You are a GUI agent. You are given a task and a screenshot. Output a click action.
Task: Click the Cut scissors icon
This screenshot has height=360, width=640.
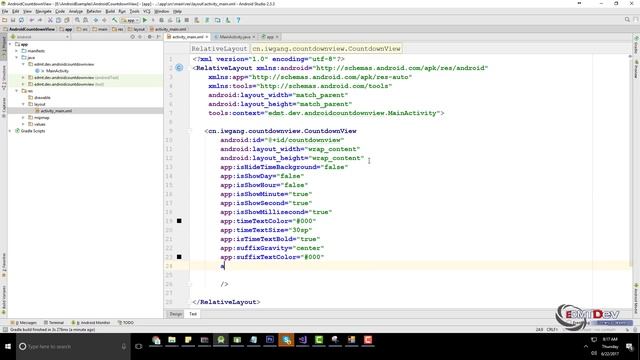50,20
